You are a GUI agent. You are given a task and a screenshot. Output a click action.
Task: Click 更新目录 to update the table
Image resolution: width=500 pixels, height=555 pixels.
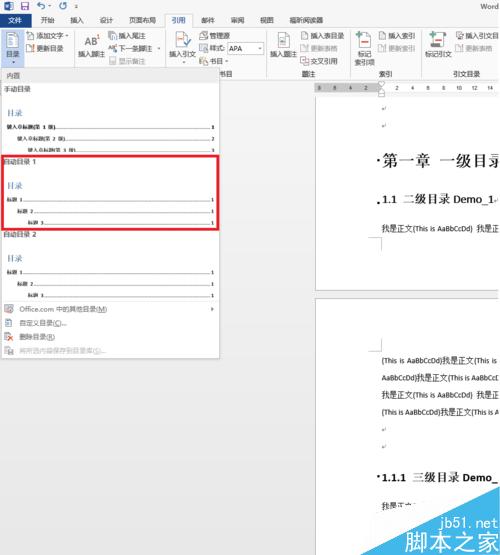tap(45, 48)
